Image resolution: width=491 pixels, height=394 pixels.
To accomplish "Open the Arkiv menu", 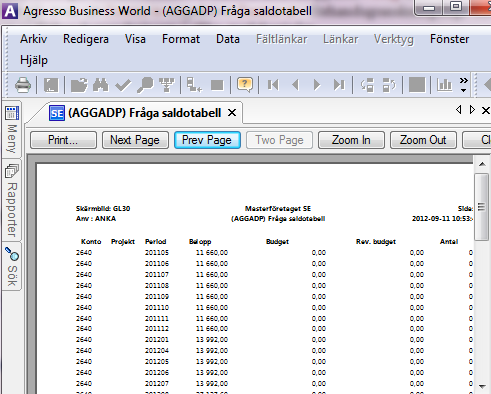I will pyautogui.click(x=33, y=39).
